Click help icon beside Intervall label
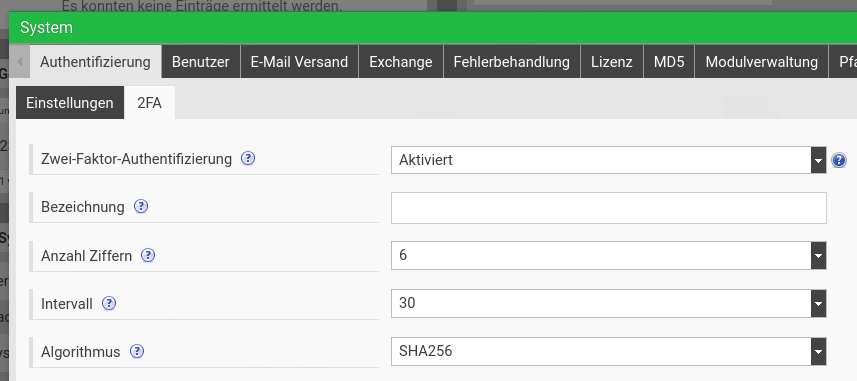The width and height of the screenshot is (857, 381). (109, 303)
